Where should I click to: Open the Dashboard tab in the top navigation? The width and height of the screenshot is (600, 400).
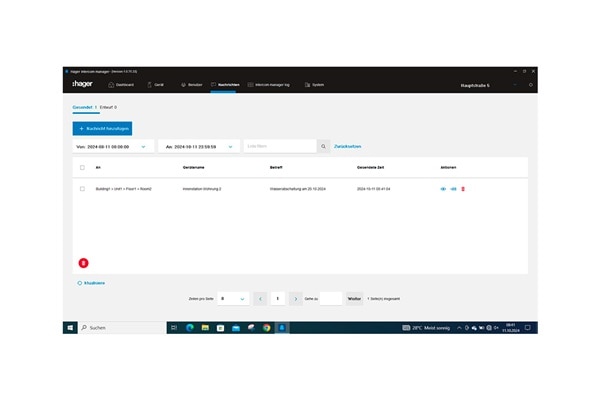[115, 85]
